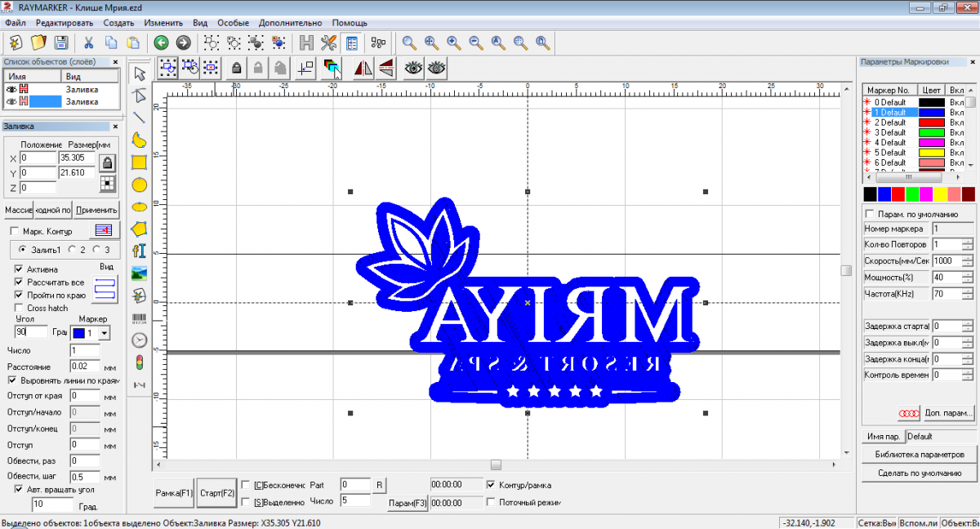Viewport: 980px width, 529px height.
Task: Hide the first Заливка layer via eye
Action: (11, 89)
